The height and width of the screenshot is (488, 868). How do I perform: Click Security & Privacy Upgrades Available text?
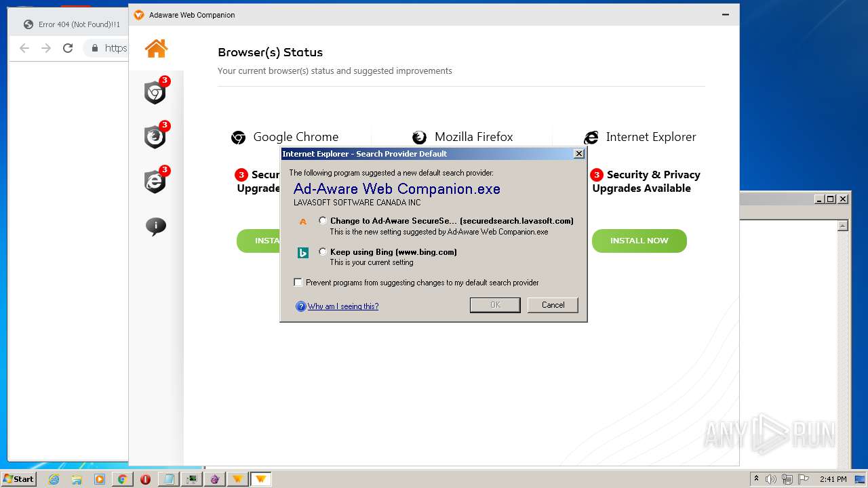coord(646,182)
